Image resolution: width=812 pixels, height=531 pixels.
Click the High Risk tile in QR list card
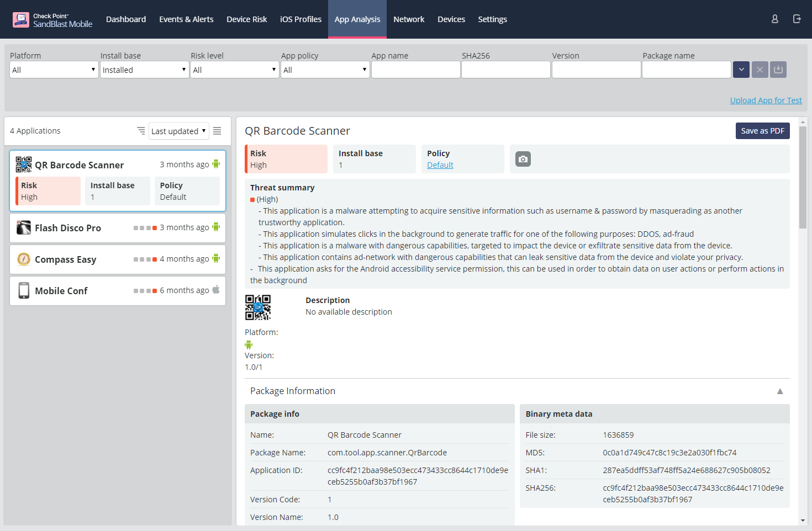pyautogui.click(x=48, y=191)
